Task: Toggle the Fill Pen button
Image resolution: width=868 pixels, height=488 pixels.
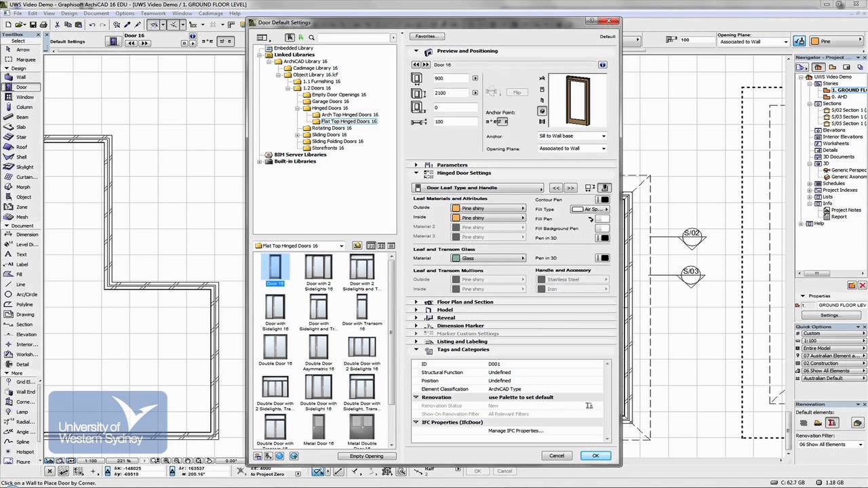Action: (602, 219)
